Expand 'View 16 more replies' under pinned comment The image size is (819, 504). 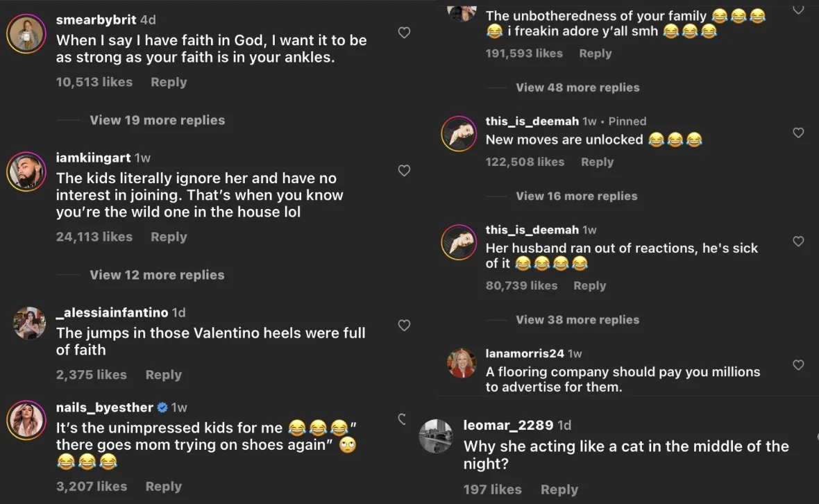[576, 196]
